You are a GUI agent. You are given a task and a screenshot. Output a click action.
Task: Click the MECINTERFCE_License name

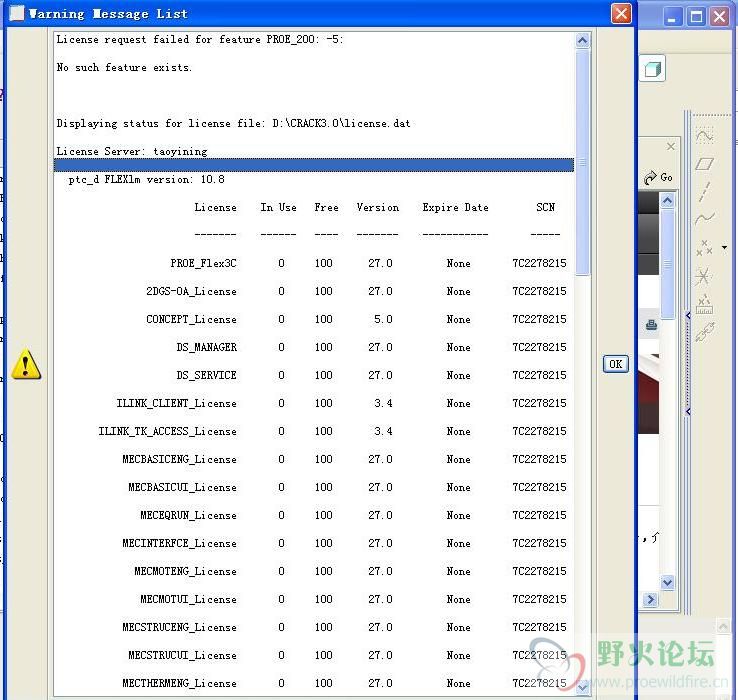179,543
